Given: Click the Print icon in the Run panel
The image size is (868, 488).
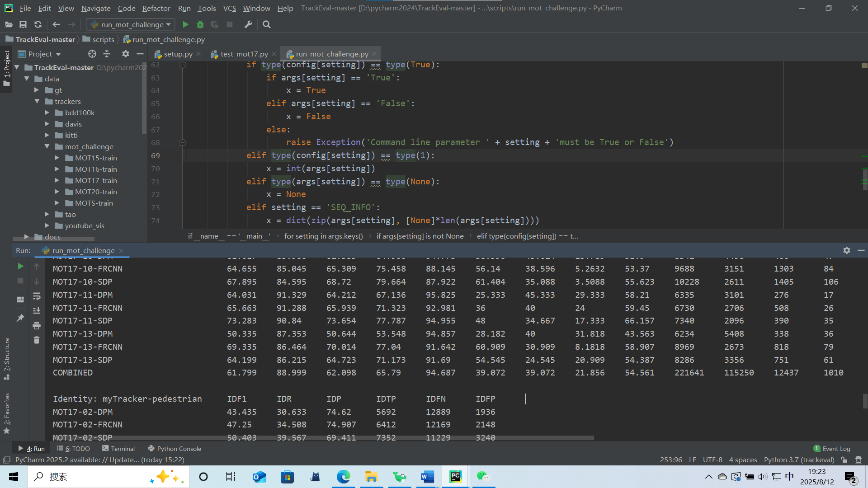Looking at the screenshot, I should [x=37, y=325].
